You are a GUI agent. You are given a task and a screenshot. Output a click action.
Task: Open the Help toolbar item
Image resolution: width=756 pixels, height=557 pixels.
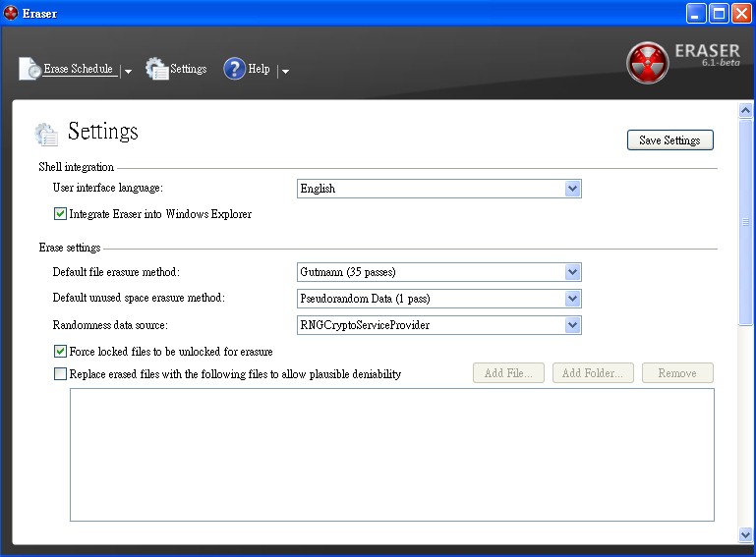click(259, 69)
